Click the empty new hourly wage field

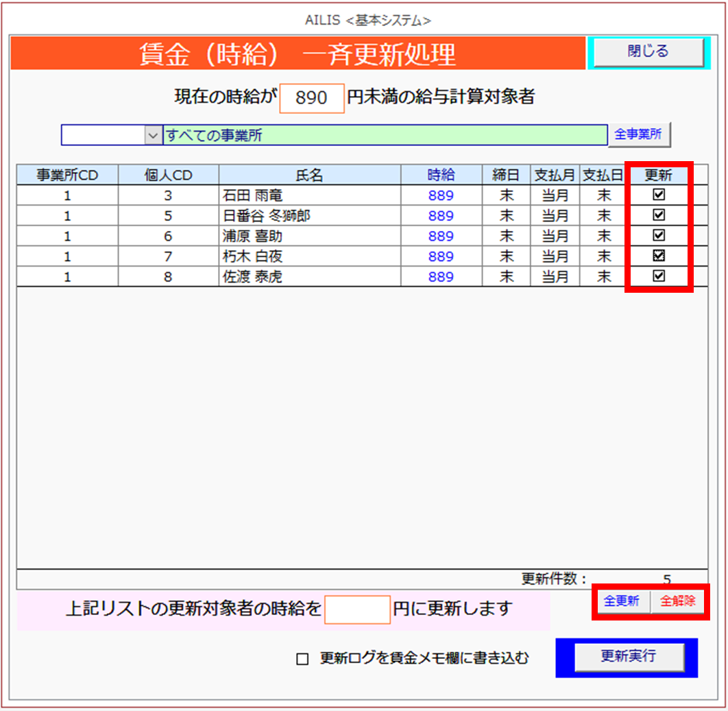[357, 609]
